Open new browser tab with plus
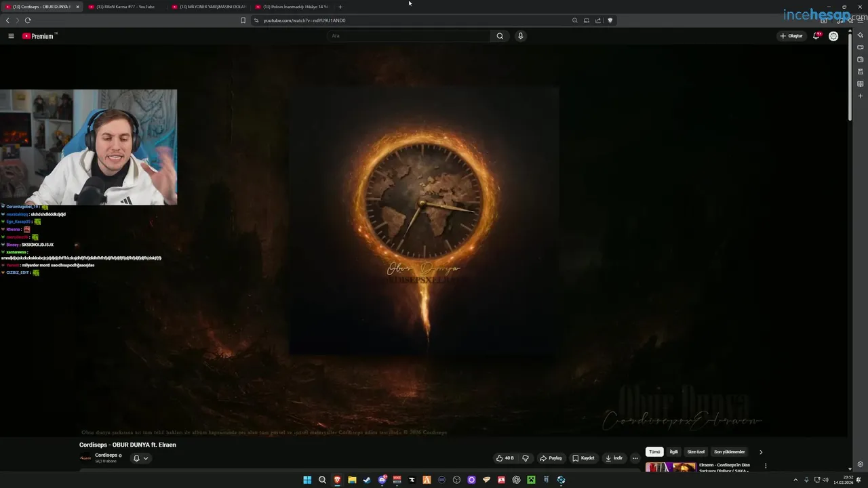This screenshot has height=488, width=868. (x=340, y=7)
